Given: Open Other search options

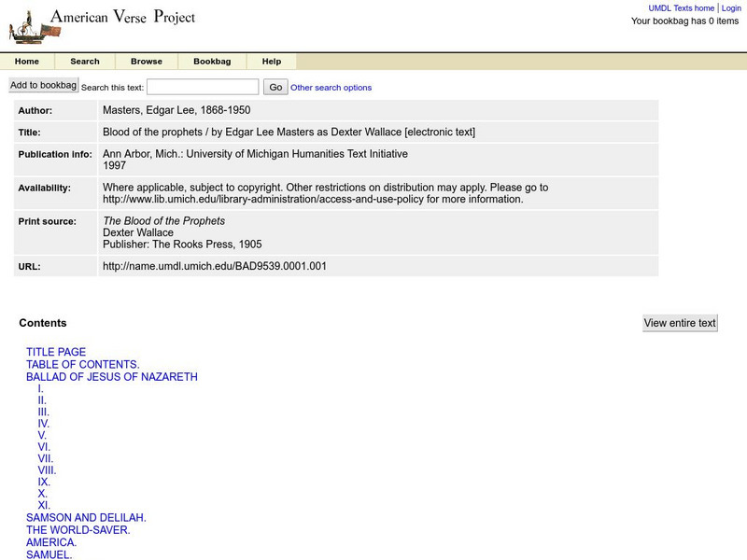Looking at the screenshot, I should click(x=331, y=87).
